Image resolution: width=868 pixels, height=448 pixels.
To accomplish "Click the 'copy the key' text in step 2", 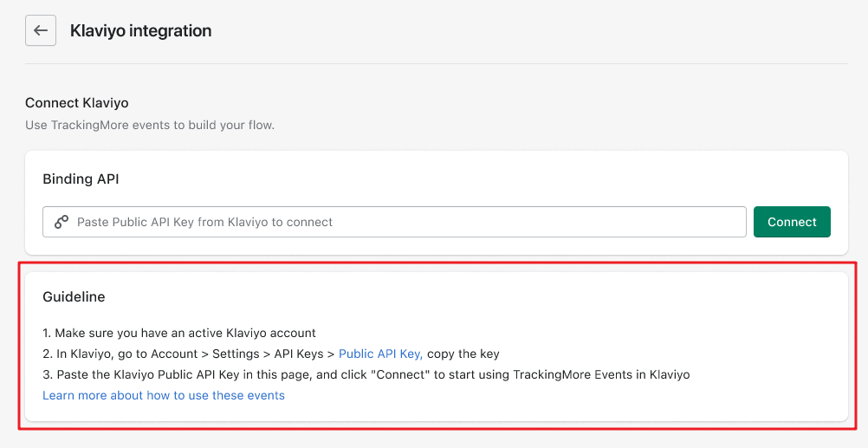I will click(x=463, y=354).
